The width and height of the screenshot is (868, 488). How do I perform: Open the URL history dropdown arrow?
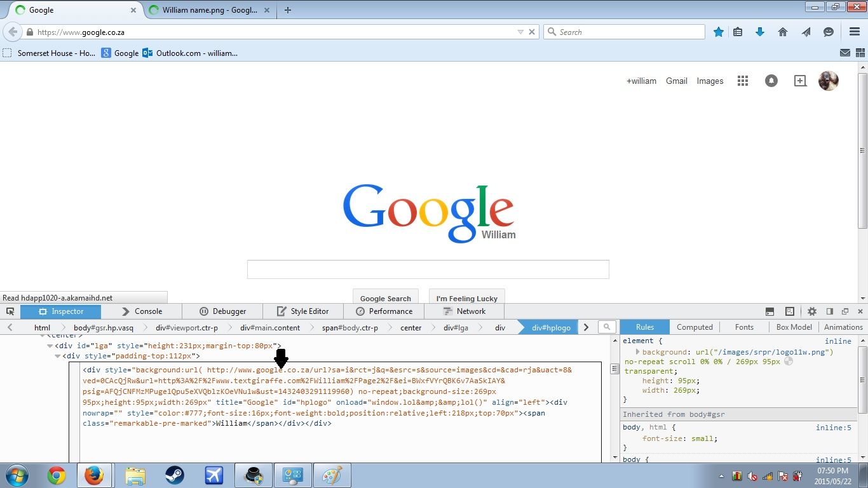click(520, 32)
